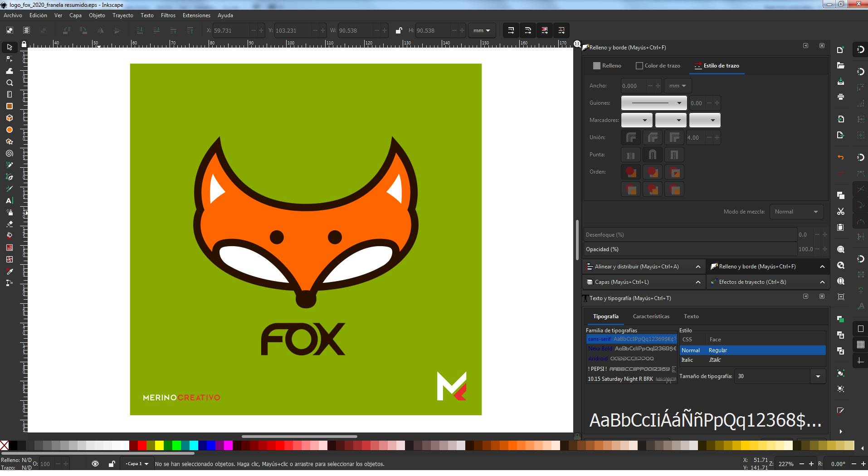The image size is (868, 476).
Task: Select the Gradient tool
Action: click(x=9, y=248)
